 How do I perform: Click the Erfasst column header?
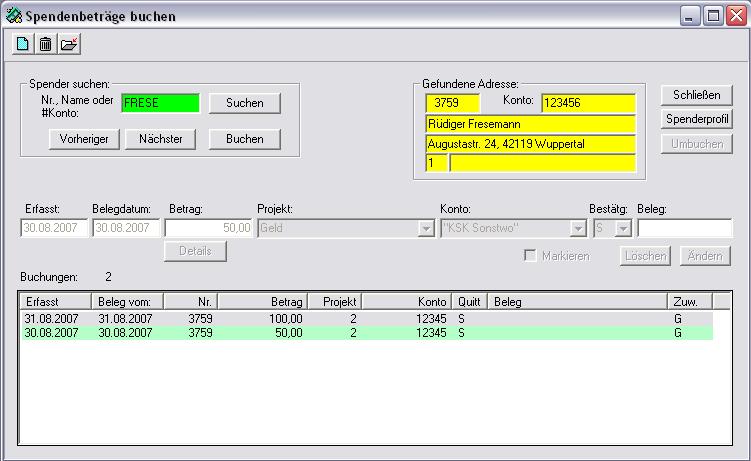(55, 301)
